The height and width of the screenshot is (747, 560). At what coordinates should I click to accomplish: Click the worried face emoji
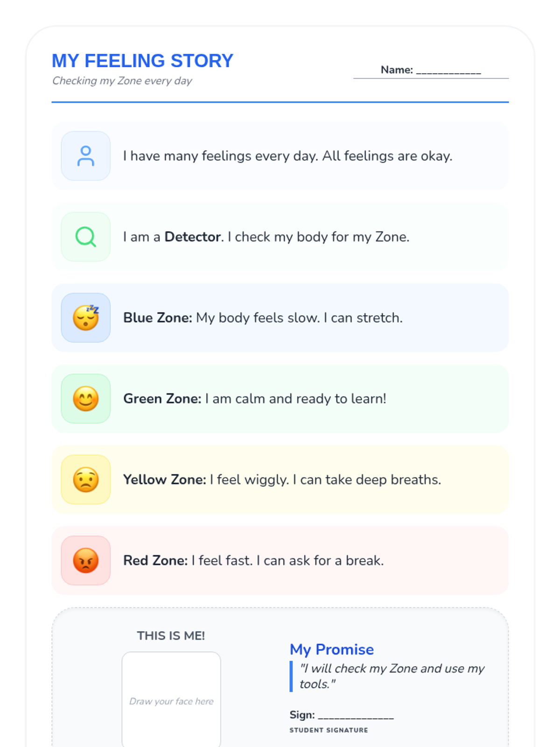[x=85, y=479]
